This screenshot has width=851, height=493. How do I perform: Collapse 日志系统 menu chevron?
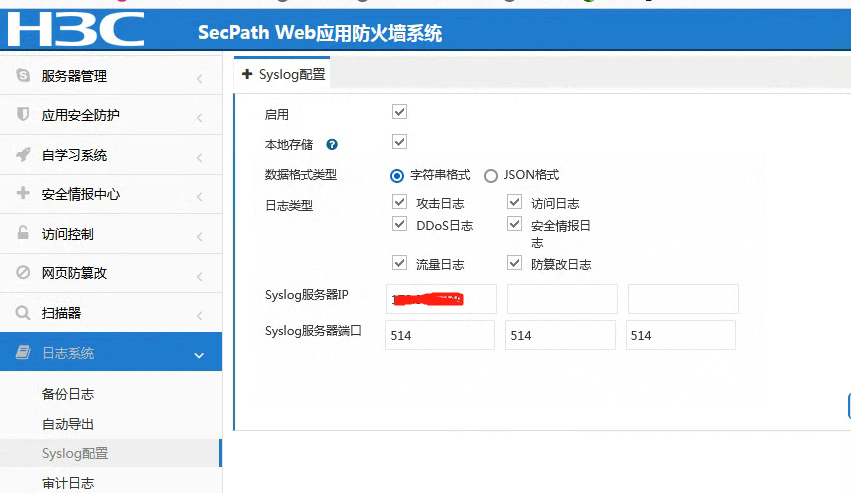click(199, 356)
